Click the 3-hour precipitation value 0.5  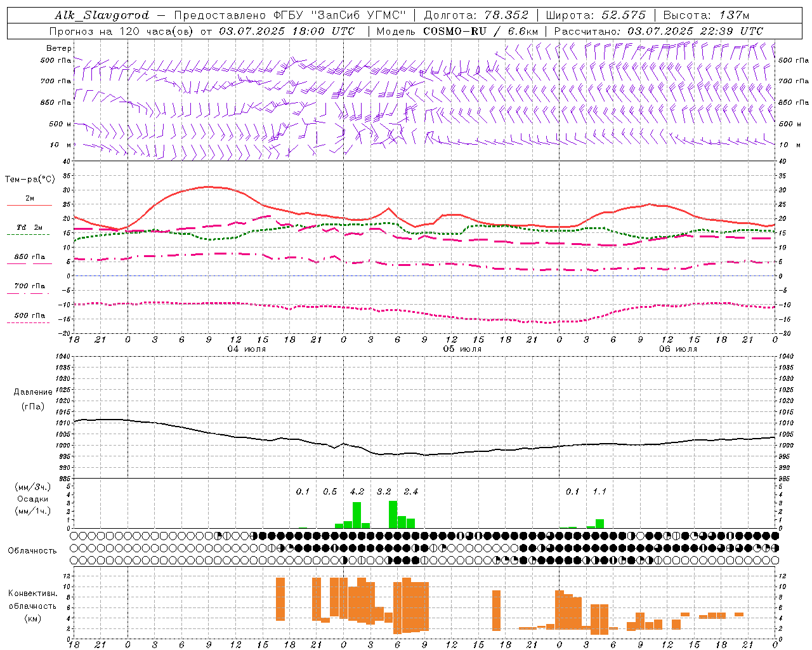click(330, 491)
